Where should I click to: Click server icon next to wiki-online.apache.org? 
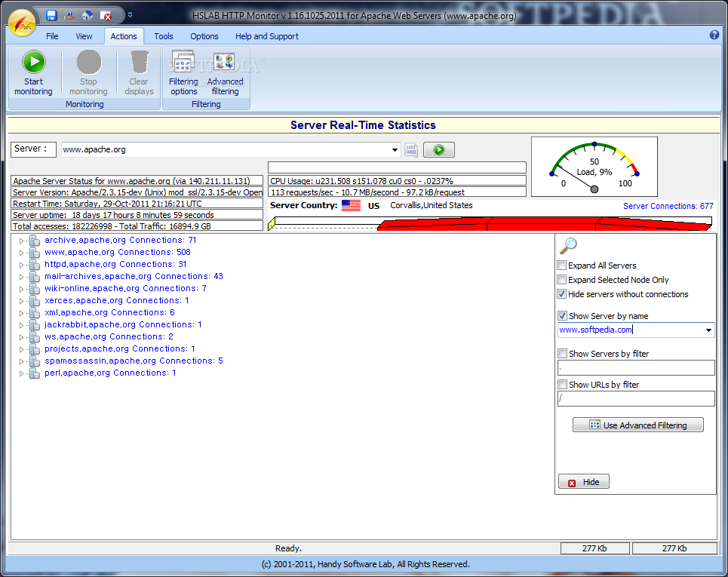click(x=35, y=289)
